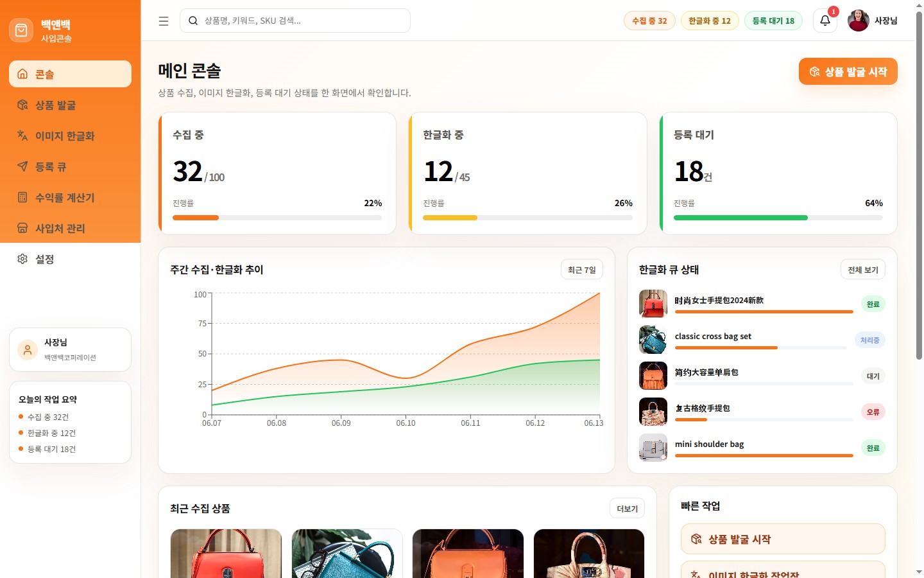The height and width of the screenshot is (578, 924).
Task: Click the search magnifier icon
Action: (193, 21)
